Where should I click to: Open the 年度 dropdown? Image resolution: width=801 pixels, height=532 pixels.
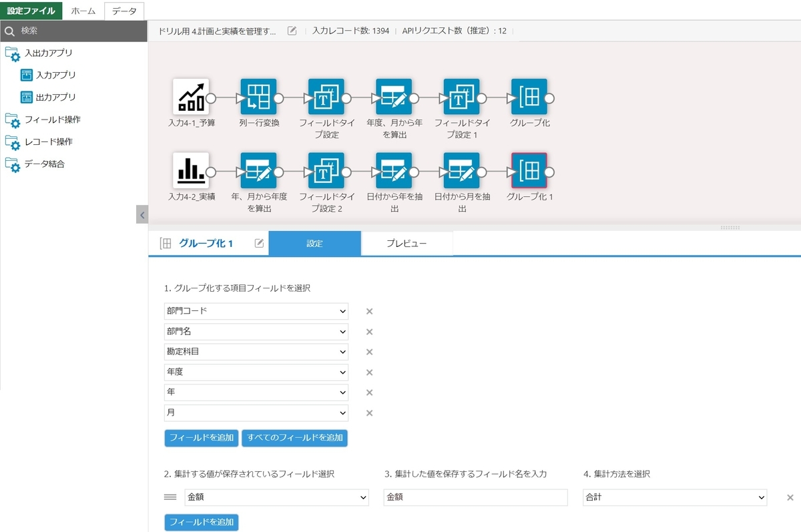pyautogui.click(x=256, y=372)
